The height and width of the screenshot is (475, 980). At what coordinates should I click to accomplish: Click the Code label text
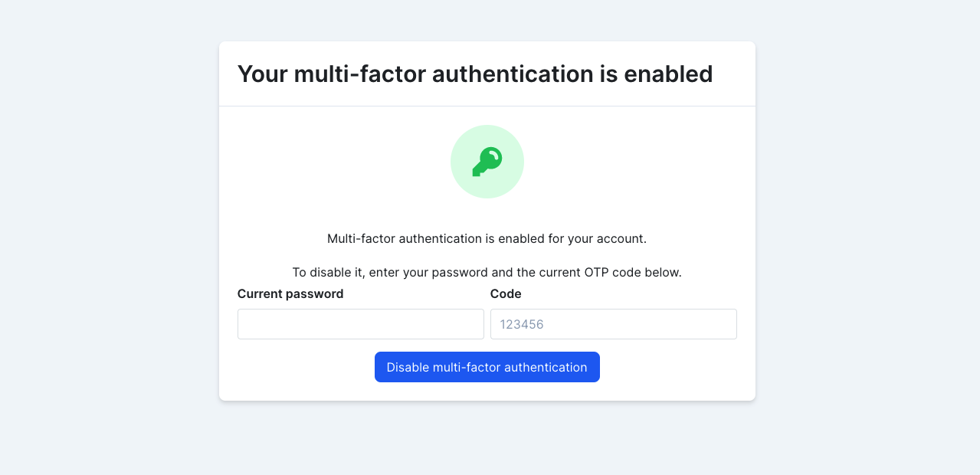(505, 293)
